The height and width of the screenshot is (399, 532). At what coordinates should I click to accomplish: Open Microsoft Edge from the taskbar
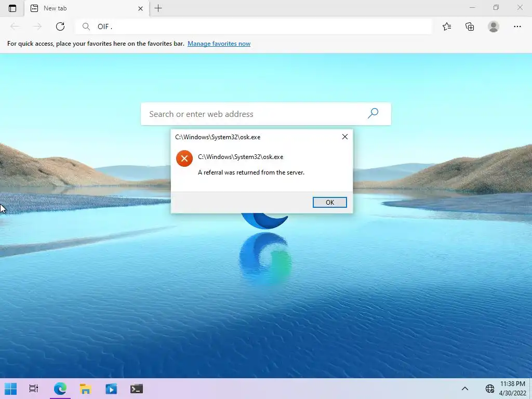pyautogui.click(x=60, y=389)
